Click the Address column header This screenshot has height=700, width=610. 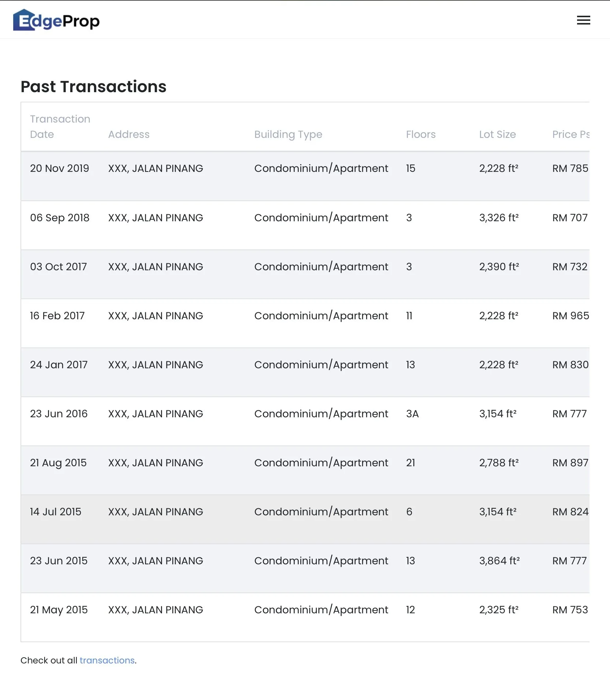click(129, 134)
